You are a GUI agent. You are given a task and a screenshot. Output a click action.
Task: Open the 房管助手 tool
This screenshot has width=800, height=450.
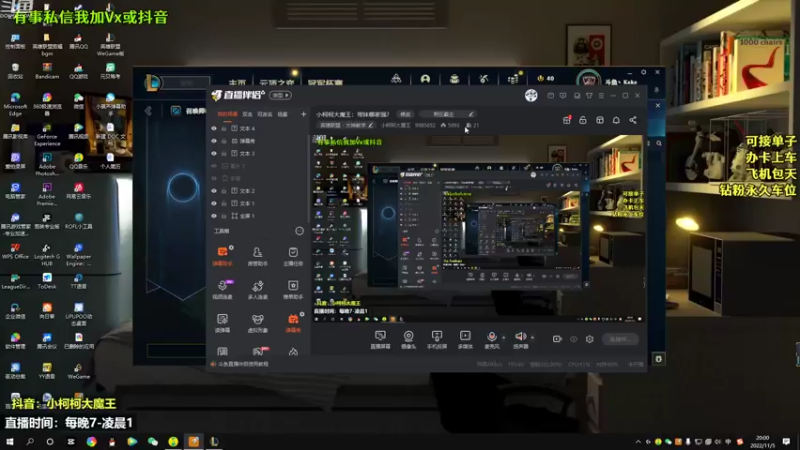258,256
